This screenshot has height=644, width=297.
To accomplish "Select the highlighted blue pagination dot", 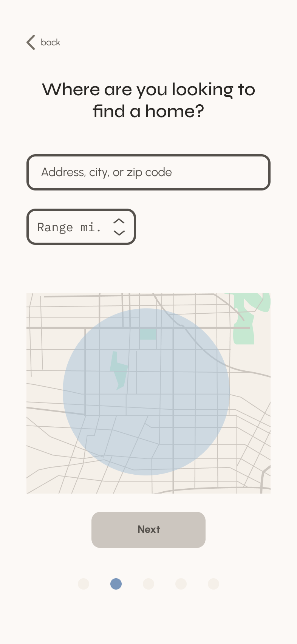I will (x=116, y=584).
